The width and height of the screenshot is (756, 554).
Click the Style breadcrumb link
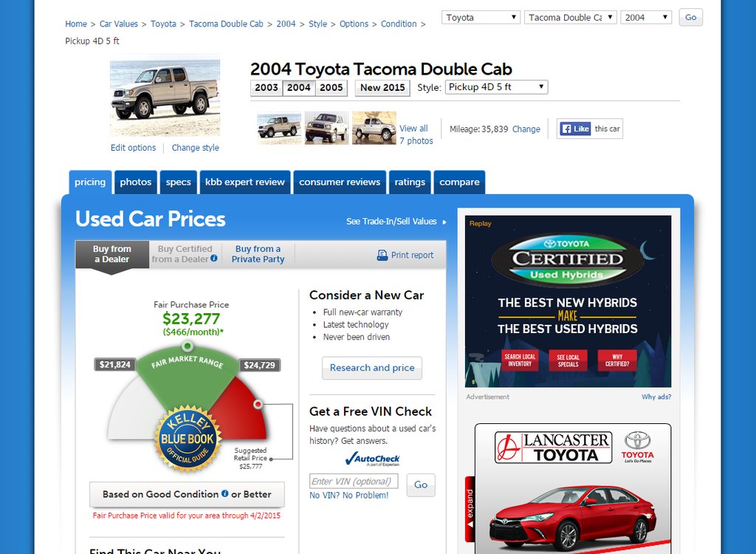(x=317, y=24)
